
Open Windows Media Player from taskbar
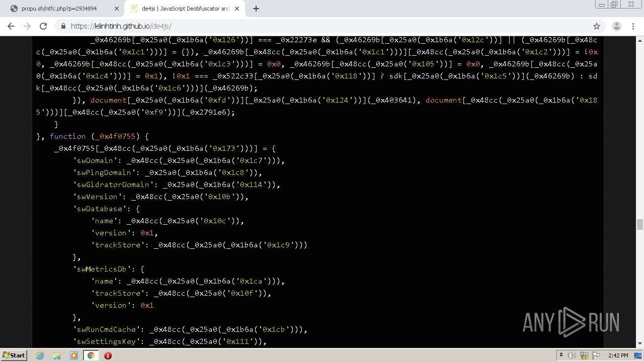click(x=74, y=355)
